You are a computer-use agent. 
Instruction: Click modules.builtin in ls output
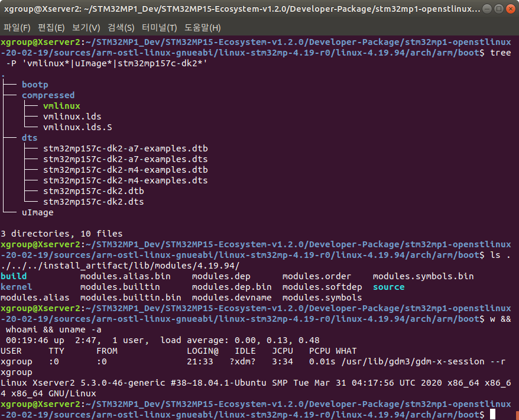pyautogui.click(x=120, y=287)
